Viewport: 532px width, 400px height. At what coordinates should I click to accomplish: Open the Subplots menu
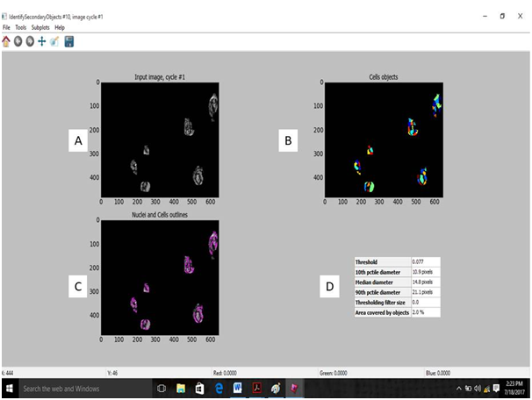tap(40, 28)
